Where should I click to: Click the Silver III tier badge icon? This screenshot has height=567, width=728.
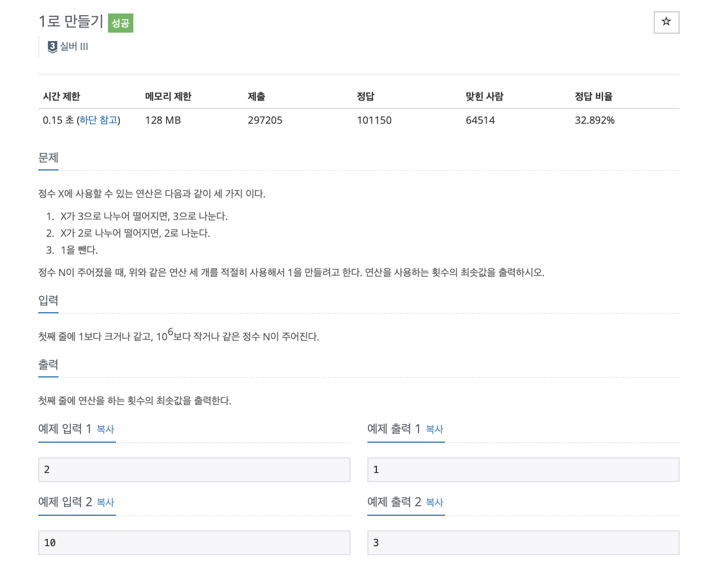pos(52,47)
